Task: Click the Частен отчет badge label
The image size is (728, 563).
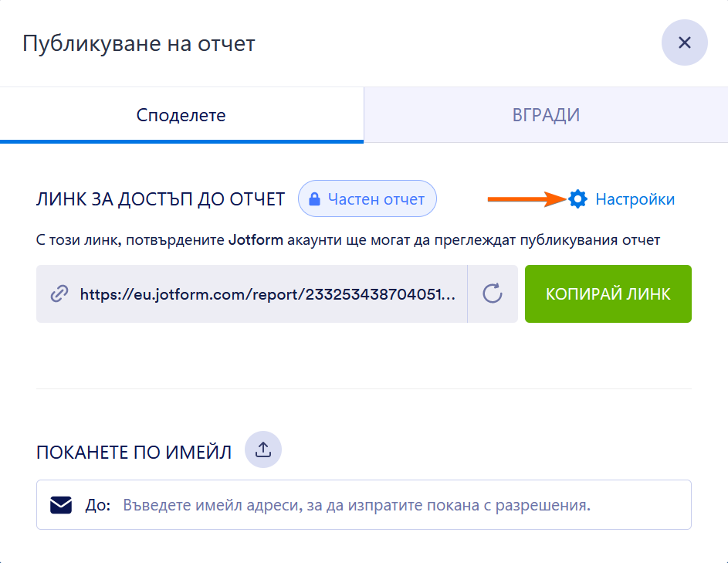Action: [376, 199]
